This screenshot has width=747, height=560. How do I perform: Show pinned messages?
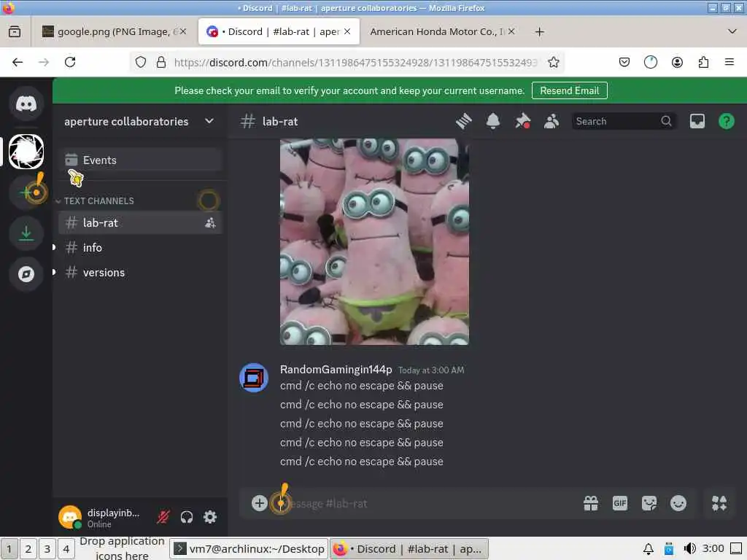click(x=522, y=122)
